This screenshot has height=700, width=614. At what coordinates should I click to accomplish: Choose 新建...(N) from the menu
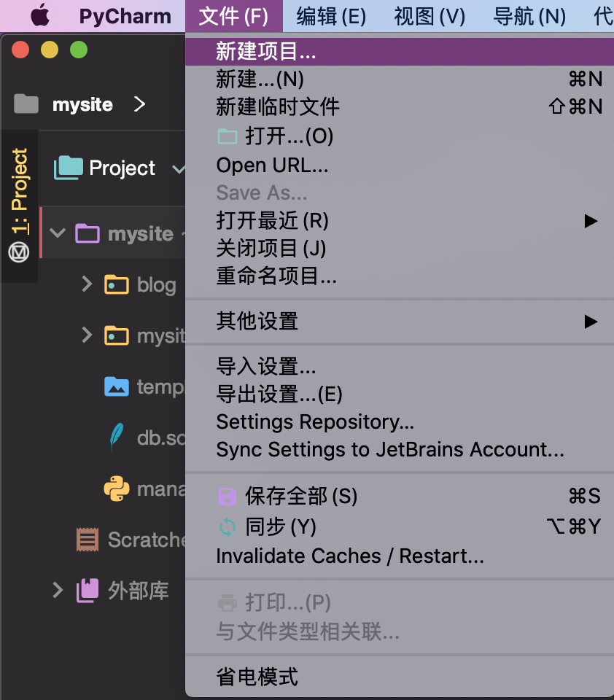tap(400, 79)
